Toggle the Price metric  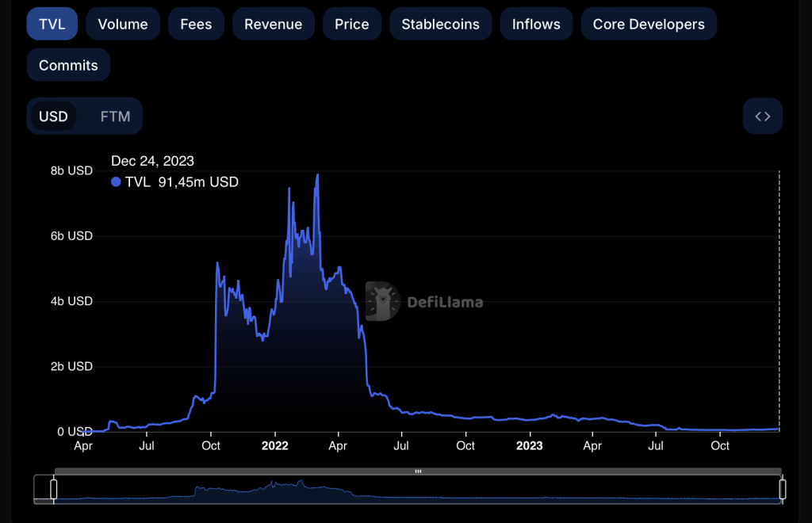(351, 25)
